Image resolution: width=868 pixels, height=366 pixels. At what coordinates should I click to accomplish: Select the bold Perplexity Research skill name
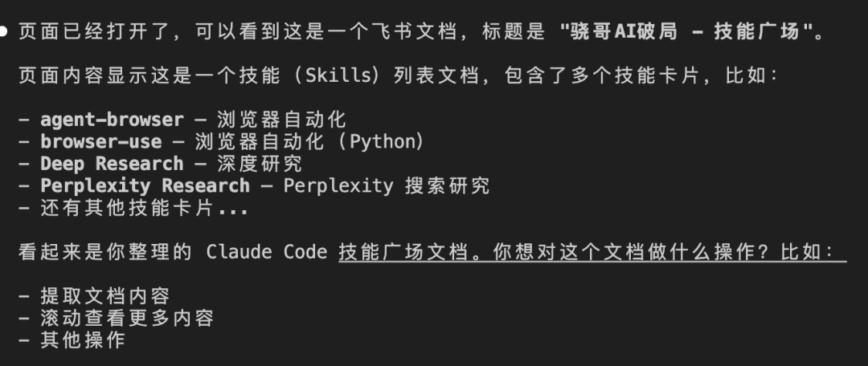[x=145, y=186]
